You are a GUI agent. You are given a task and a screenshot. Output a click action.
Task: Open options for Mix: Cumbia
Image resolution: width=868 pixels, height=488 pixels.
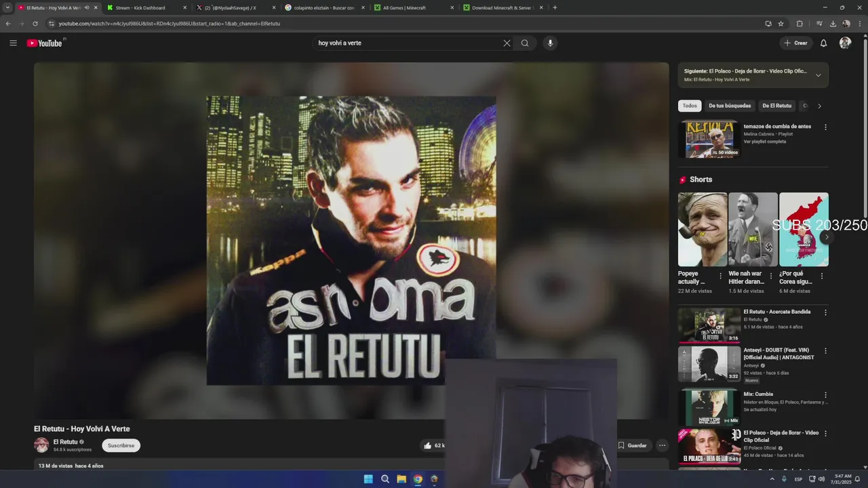(x=825, y=394)
